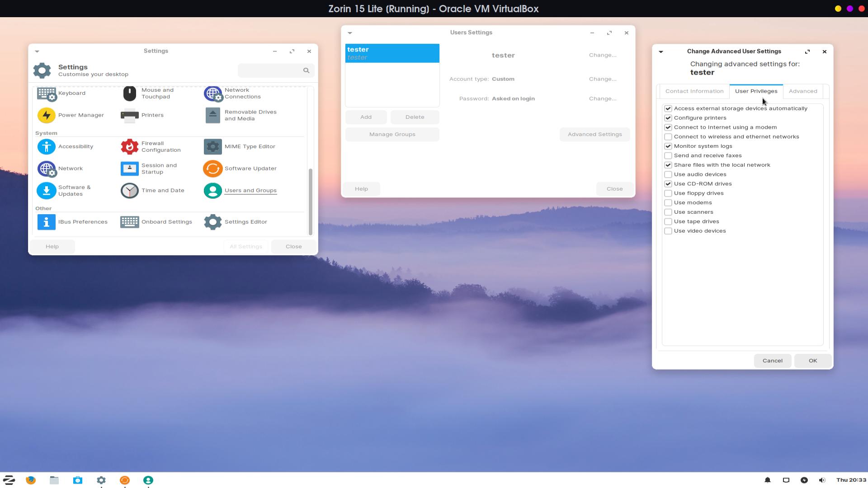Screen dimensions: 868x488
Task: Open Users Settings window menu arrow
Action: click(x=350, y=33)
